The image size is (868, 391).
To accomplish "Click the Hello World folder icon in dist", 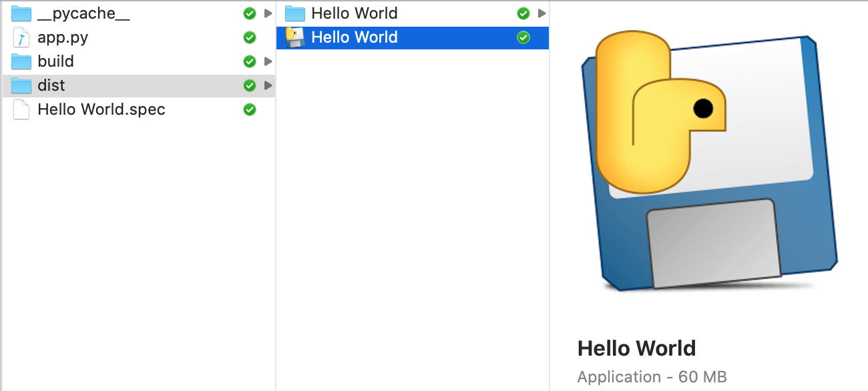I will coord(295,13).
